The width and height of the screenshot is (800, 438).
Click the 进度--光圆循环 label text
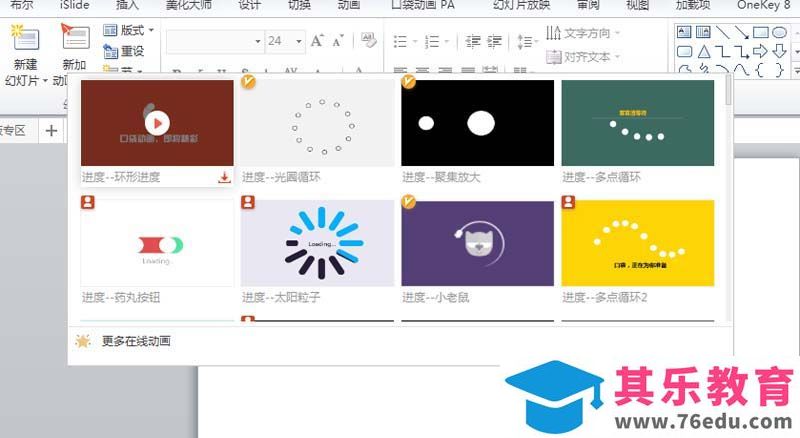(x=281, y=177)
